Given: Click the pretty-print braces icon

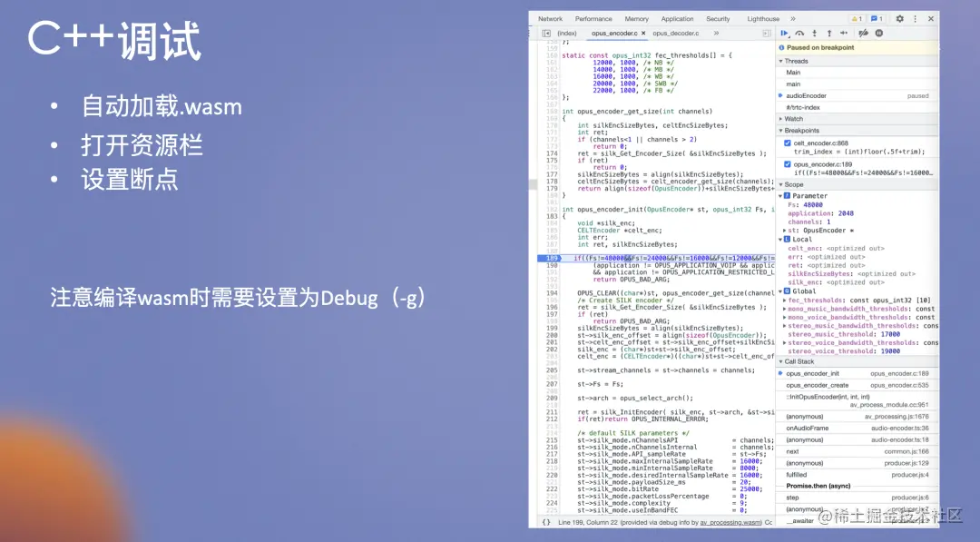Looking at the screenshot, I should (x=546, y=522).
